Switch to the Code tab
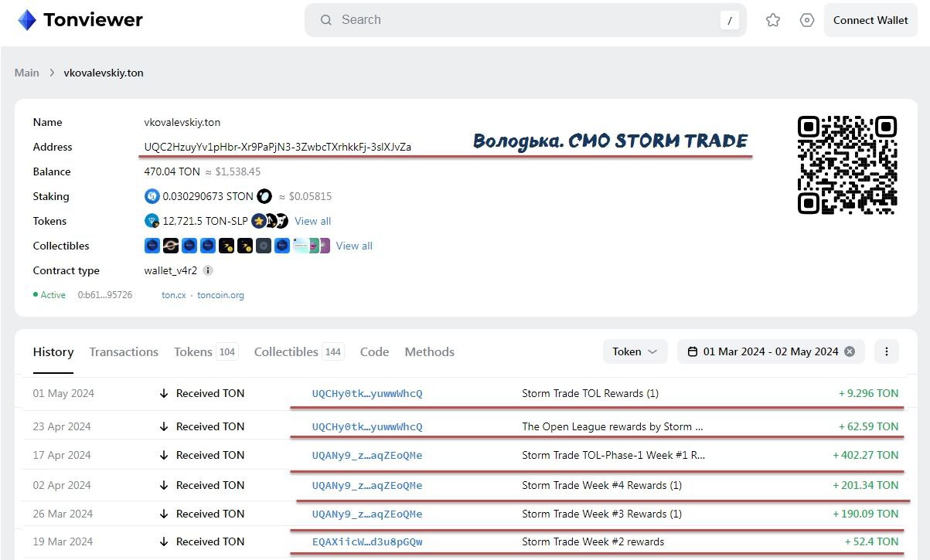Viewport: 930px width, 560px height. coord(374,351)
